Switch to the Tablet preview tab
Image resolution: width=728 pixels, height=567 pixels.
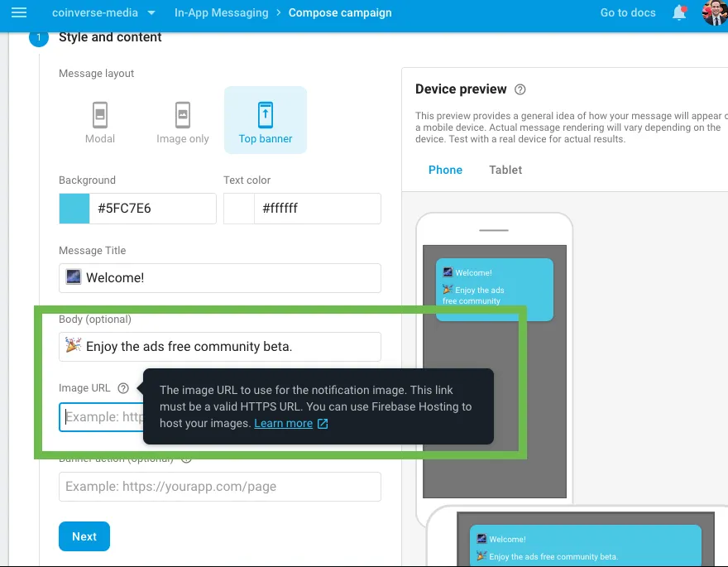click(x=505, y=170)
